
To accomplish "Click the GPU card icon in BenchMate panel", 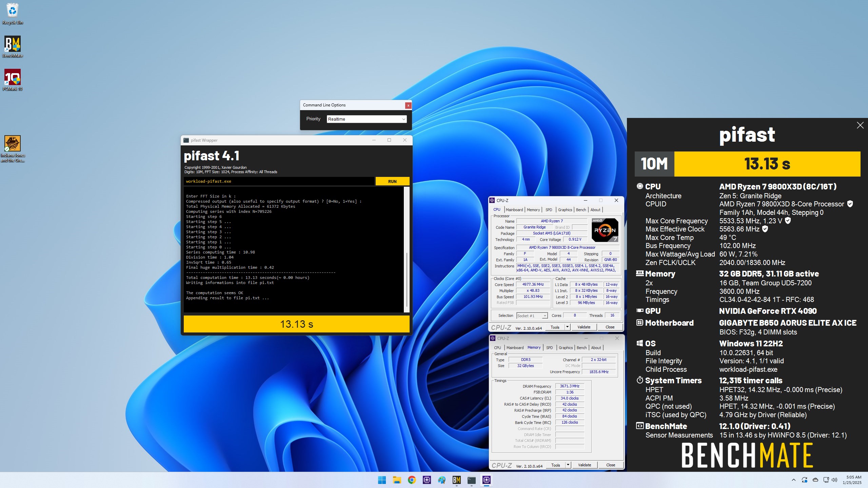I will point(640,310).
